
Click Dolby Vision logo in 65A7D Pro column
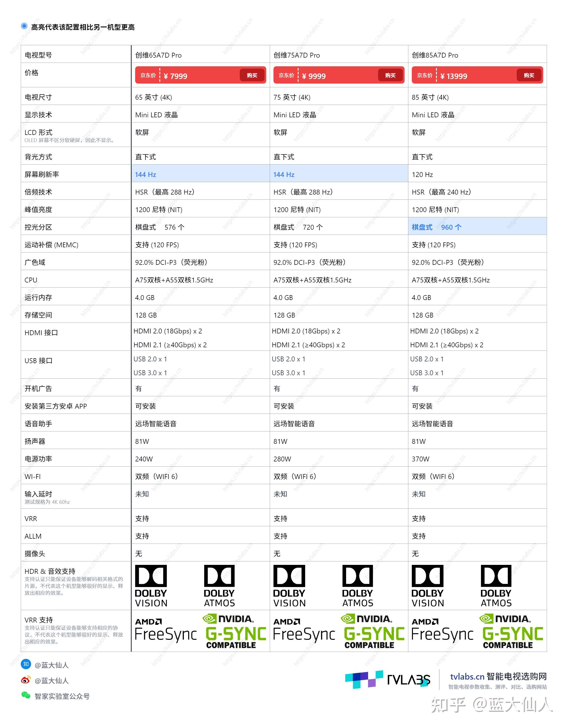151,586
